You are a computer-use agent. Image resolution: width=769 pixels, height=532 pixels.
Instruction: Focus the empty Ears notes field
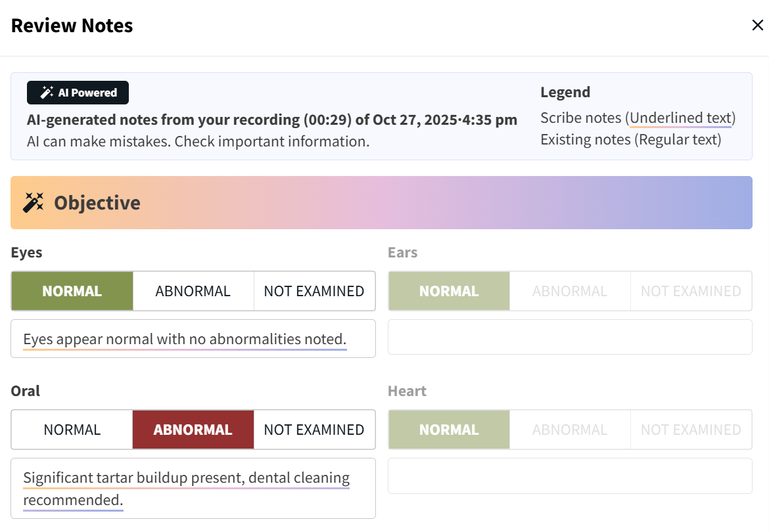click(x=570, y=337)
